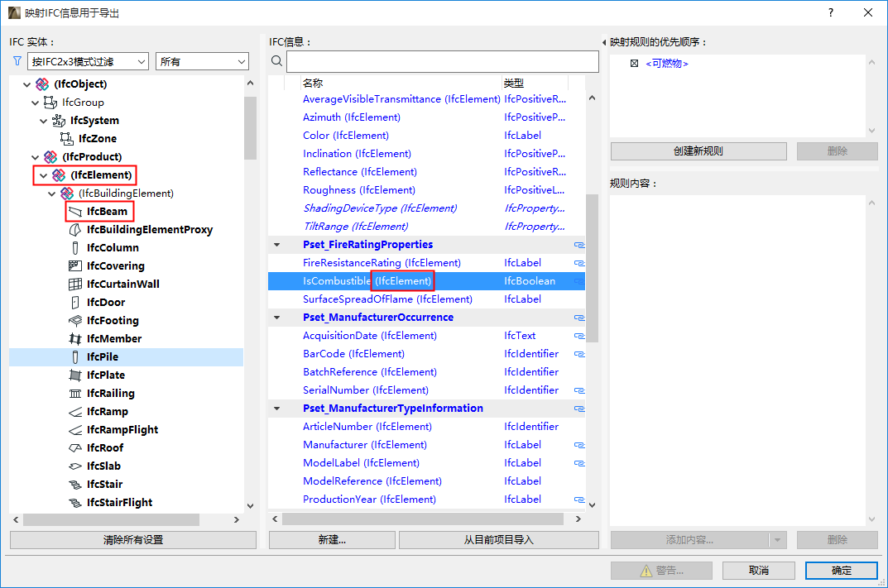Image resolution: width=888 pixels, height=588 pixels.
Task: Click the IfcFooting icon
Action: pos(75,320)
